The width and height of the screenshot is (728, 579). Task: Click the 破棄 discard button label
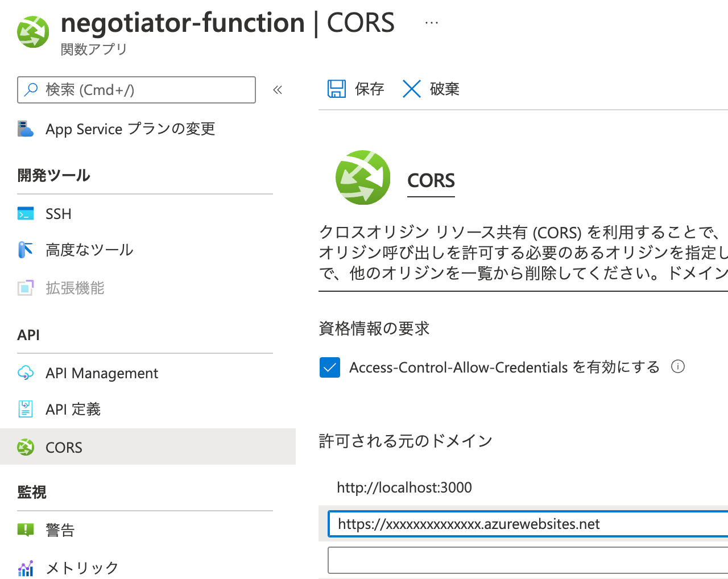444,89
